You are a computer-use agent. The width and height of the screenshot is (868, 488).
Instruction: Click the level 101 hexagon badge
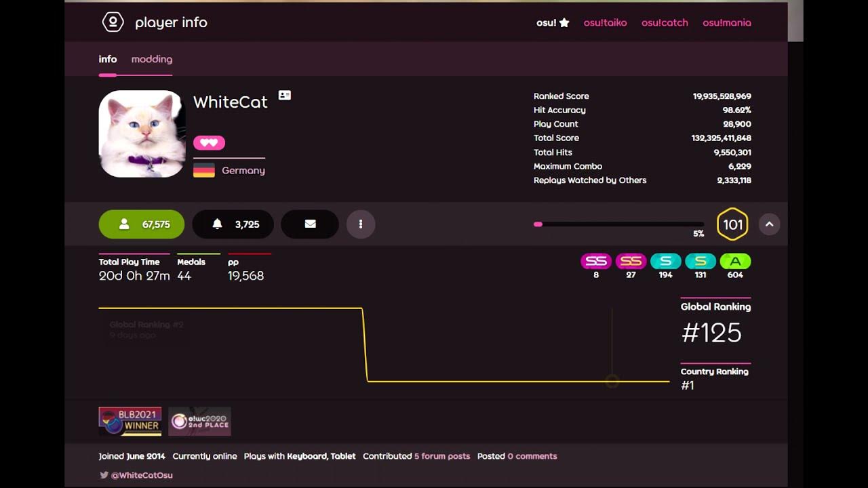coord(732,224)
